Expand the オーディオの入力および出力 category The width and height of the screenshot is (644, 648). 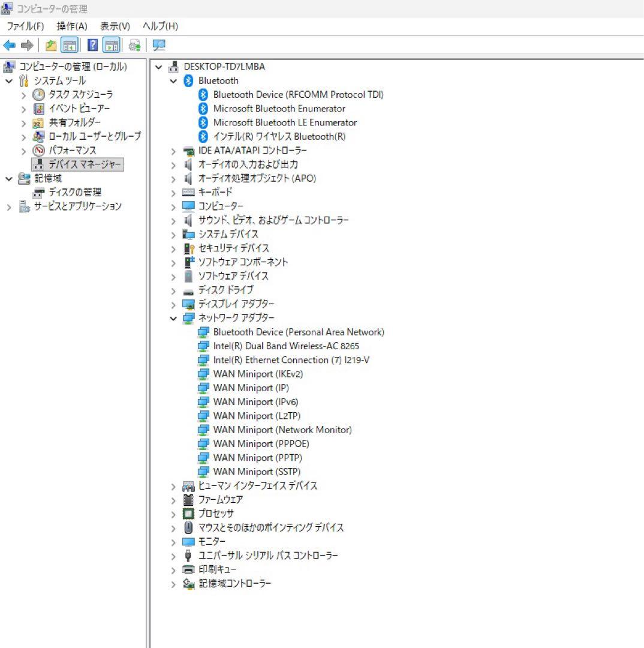coord(173,165)
